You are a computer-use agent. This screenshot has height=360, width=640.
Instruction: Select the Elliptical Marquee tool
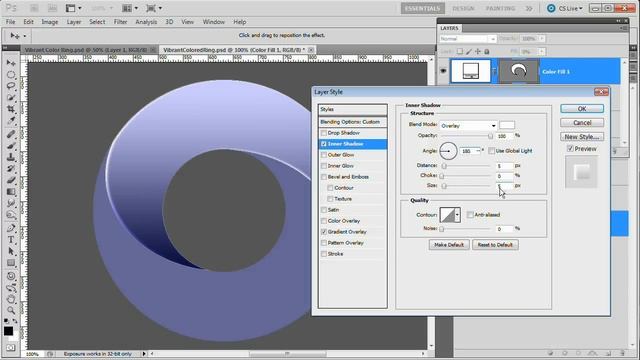point(11,75)
